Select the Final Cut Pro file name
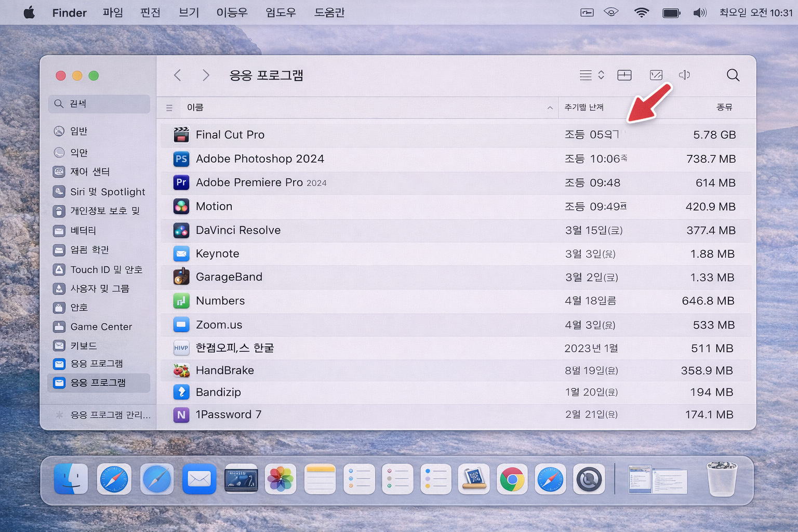 [x=230, y=135]
